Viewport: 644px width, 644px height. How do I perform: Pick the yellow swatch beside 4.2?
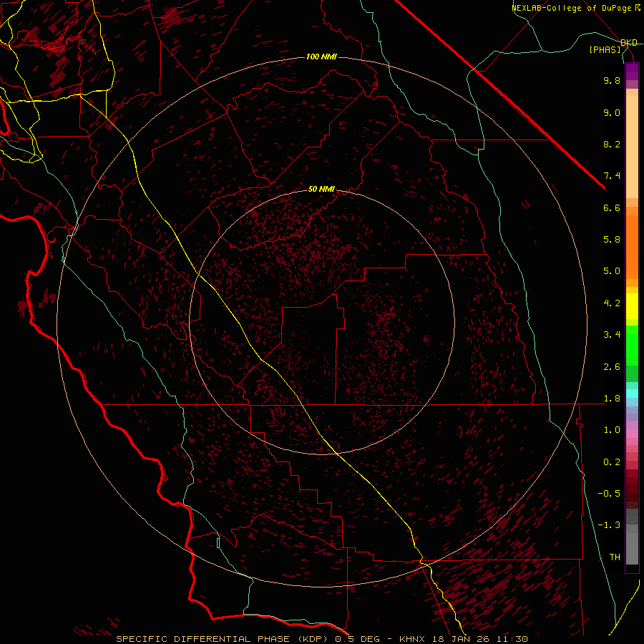coord(632,306)
